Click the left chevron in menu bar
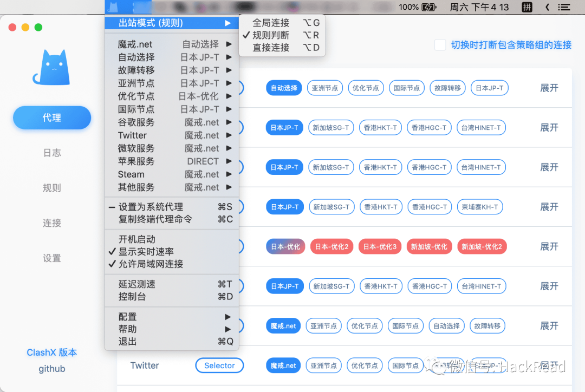This screenshot has width=585, height=392. click(x=547, y=7)
